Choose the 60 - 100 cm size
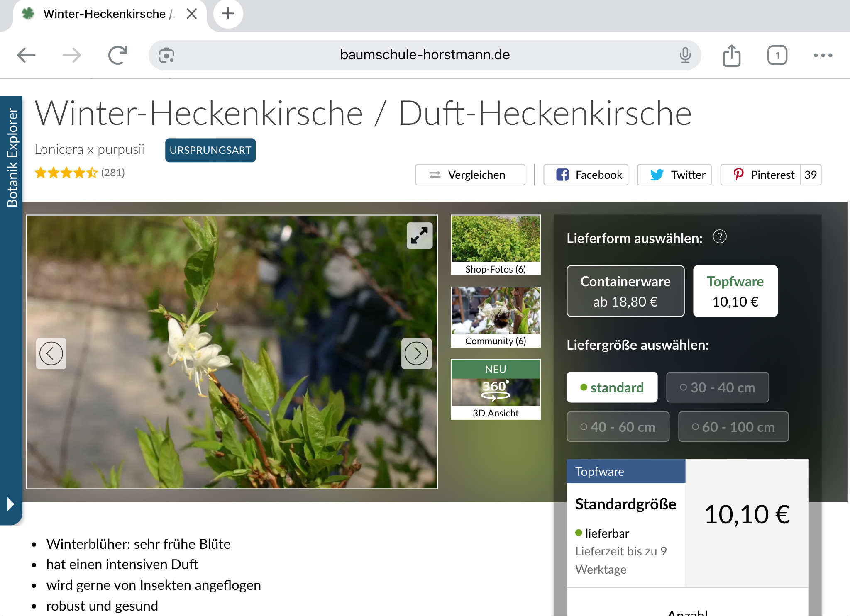The image size is (850, 616). 733,427
